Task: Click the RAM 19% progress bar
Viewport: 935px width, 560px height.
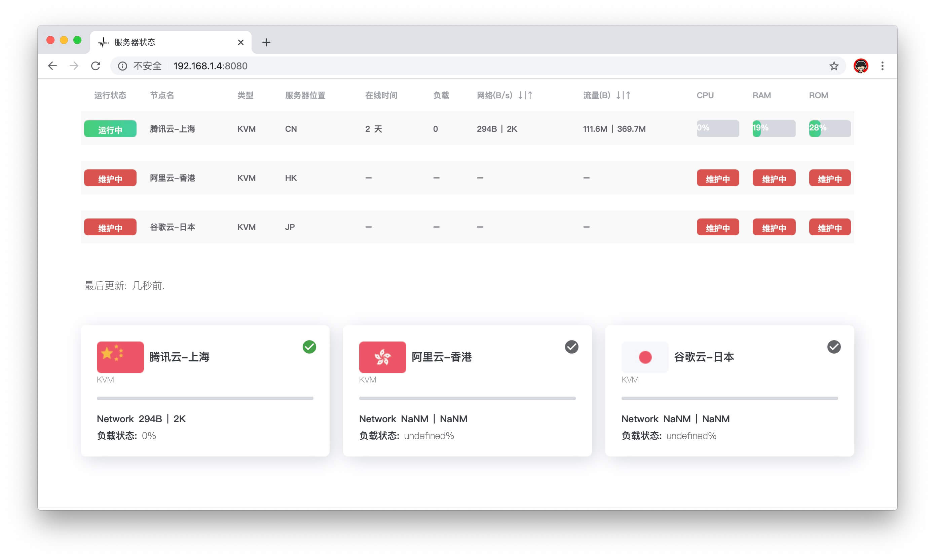Action: coord(774,129)
